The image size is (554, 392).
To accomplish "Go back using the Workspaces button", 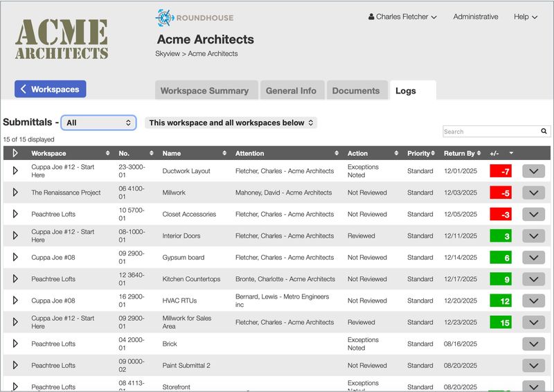I will [50, 89].
